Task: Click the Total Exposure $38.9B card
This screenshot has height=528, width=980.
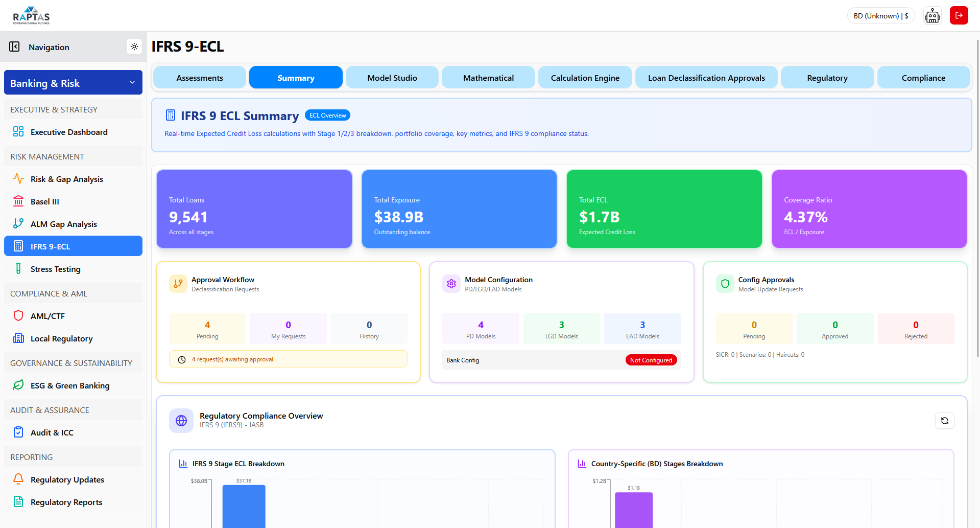Action: point(459,209)
